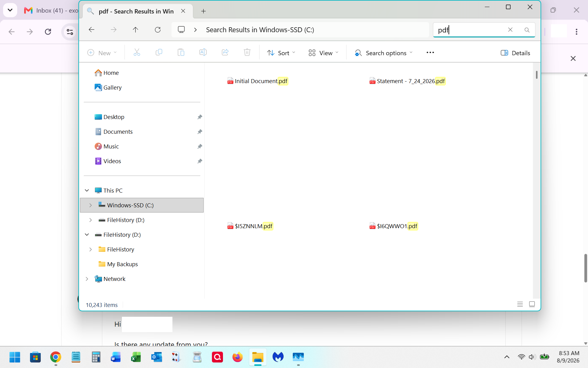Refresh the File Explorer search results
The height and width of the screenshot is (368, 588).
(158, 30)
